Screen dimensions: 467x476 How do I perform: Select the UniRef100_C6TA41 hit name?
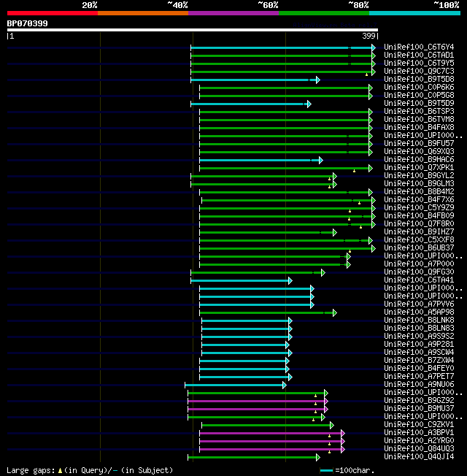click(x=419, y=280)
